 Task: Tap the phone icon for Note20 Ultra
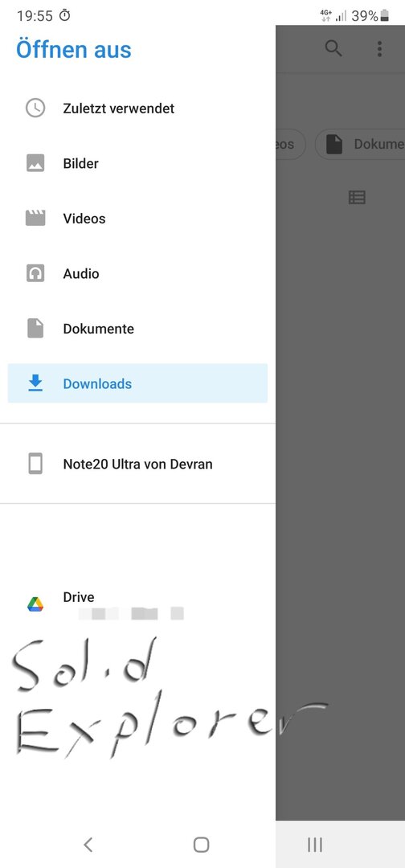coord(35,464)
